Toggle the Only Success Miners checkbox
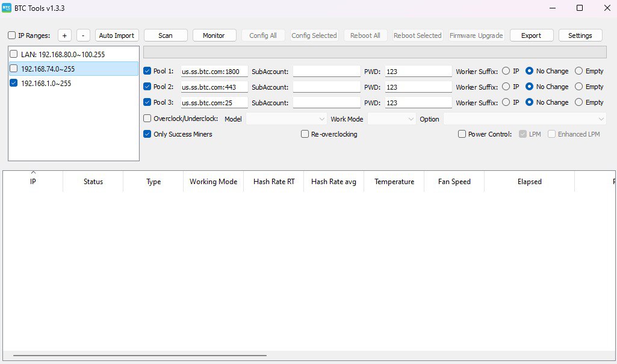Image resolution: width=617 pixels, height=364 pixels. click(147, 134)
